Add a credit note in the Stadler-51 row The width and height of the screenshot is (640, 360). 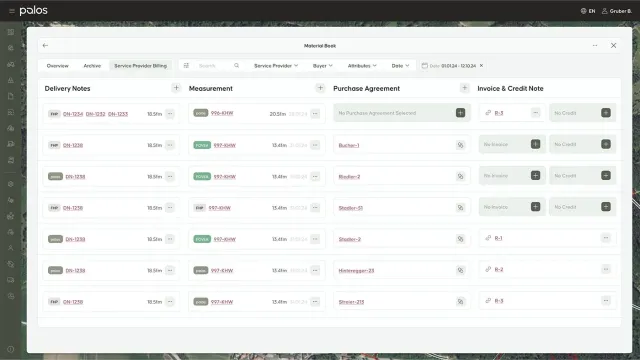click(x=606, y=207)
